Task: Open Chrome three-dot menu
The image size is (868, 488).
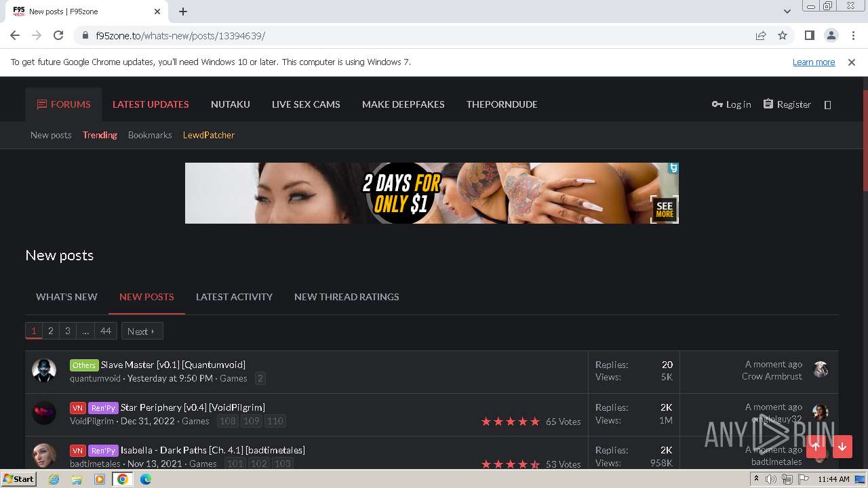Action: tap(853, 35)
